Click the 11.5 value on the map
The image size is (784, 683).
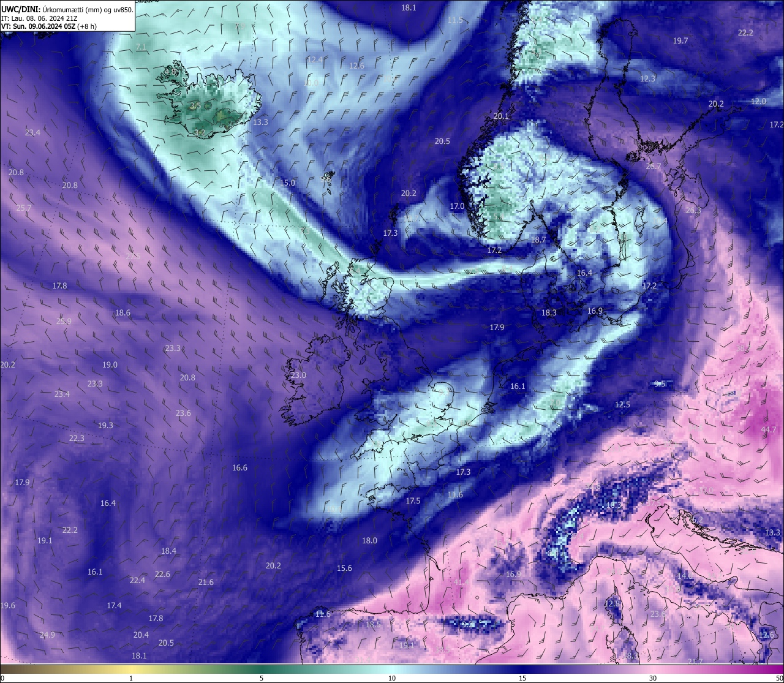(455, 20)
